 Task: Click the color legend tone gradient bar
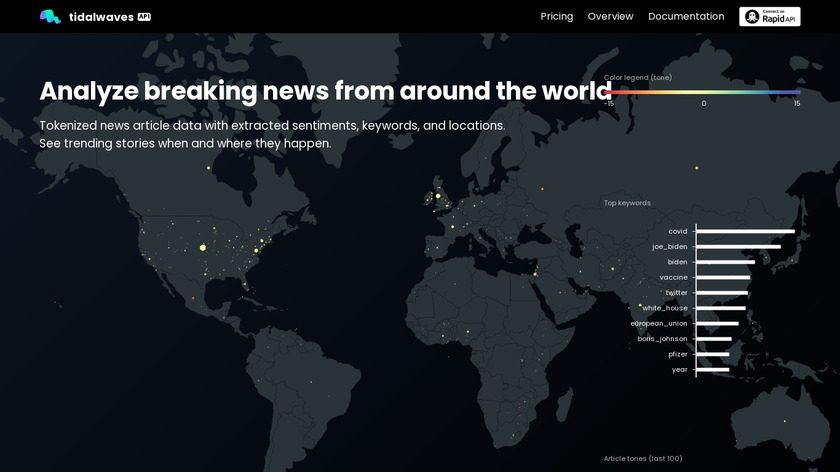[x=703, y=92]
